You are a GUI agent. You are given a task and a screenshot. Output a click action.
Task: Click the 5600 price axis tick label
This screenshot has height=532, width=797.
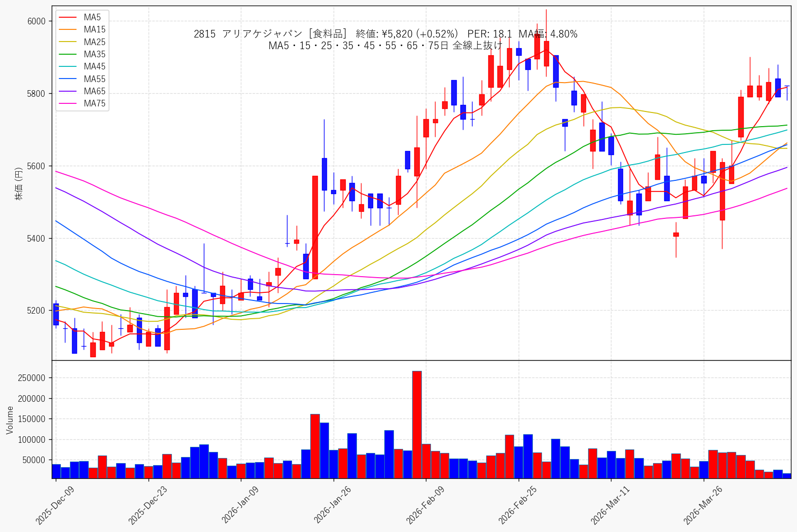pos(37,166)
